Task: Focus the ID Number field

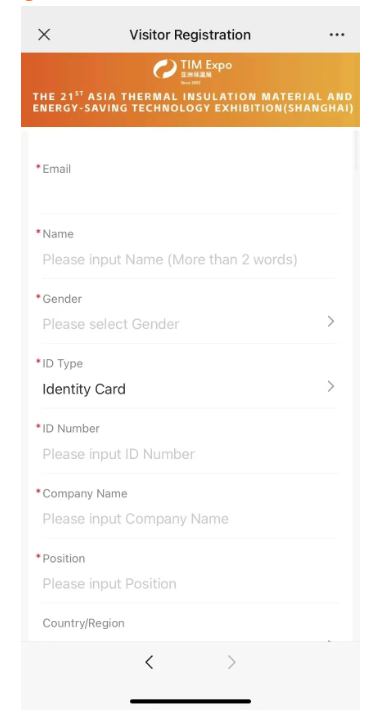Action: 190,454
